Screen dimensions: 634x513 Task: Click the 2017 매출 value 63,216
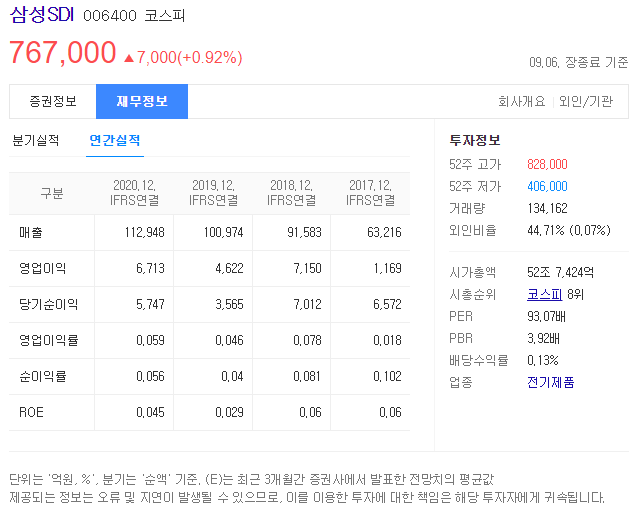(384, 232)
